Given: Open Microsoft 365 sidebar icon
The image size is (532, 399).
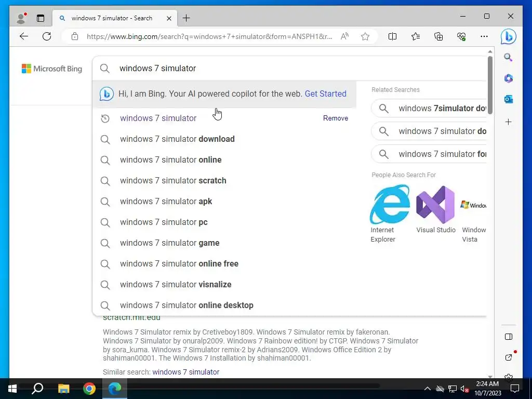Looking at the screenshot, I should [508, 78].
